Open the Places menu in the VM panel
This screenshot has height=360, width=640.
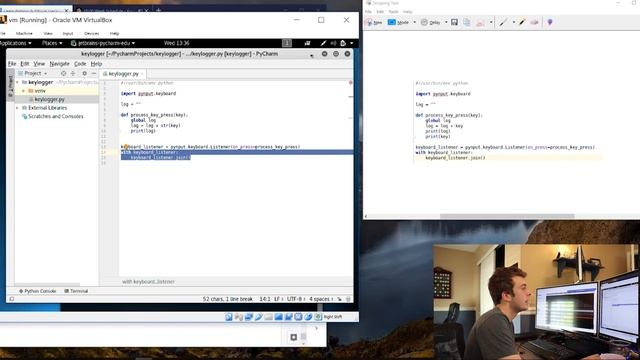pyautogui.click(x=52, y=43)
